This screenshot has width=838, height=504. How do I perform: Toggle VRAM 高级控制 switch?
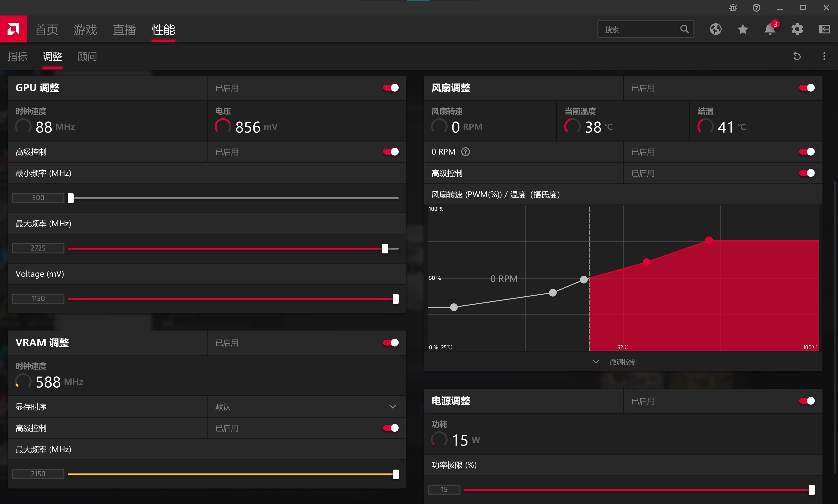click(x=391, y=428)
